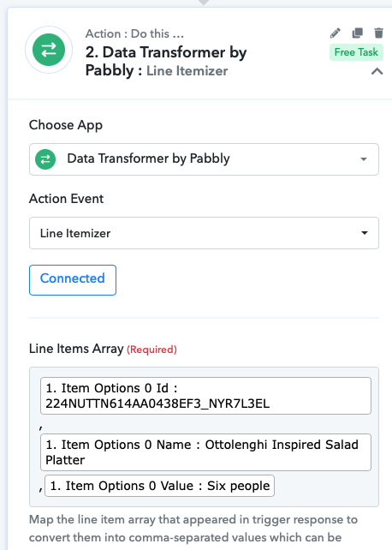Delete the Data Transformer step via trash icon
The height and width of the screenshot is (550, 392).
click(x=378, y=33)
